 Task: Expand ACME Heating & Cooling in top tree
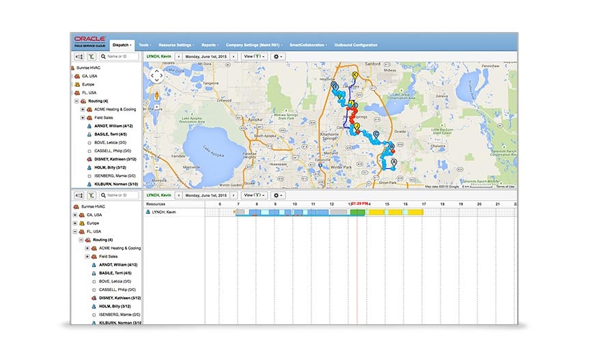coord(83,109)
